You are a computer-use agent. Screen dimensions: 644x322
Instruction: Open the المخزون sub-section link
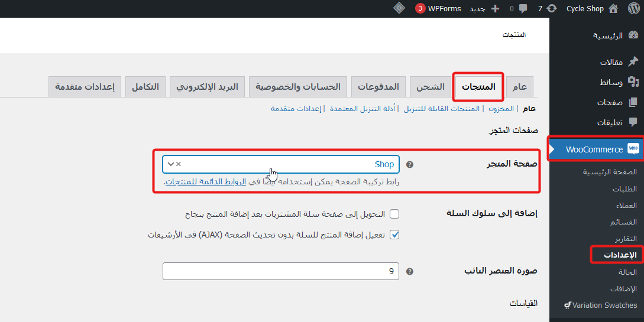click(501, 109)
